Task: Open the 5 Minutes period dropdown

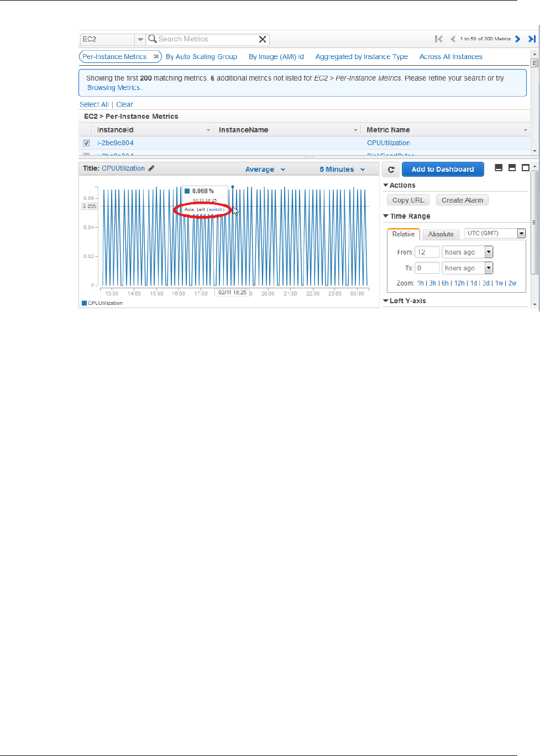Action: [x=342, y=170]
